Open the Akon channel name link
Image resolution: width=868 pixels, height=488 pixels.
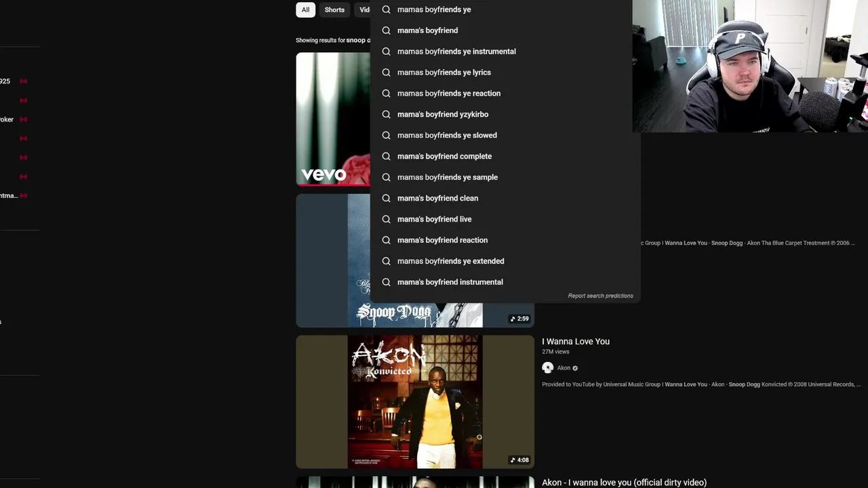pyautogui.click(x=564, y=368)
